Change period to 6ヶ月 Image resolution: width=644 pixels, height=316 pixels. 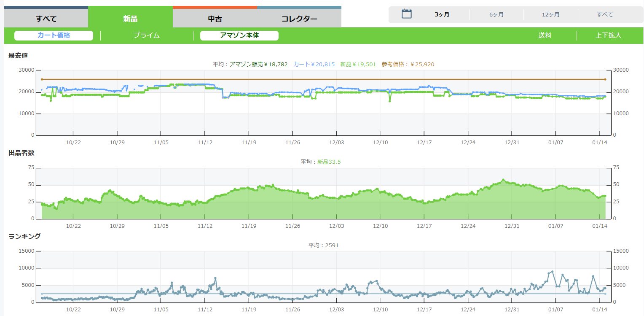tap(496, 15)
